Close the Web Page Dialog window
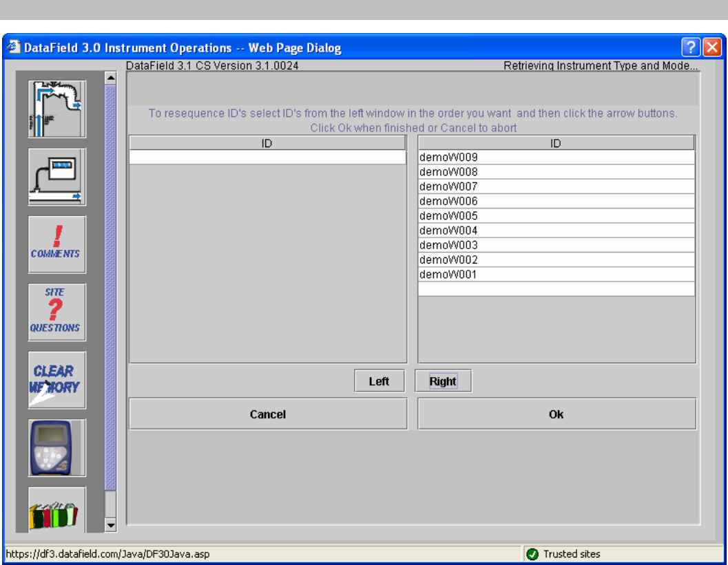 (x=712, y=47)
